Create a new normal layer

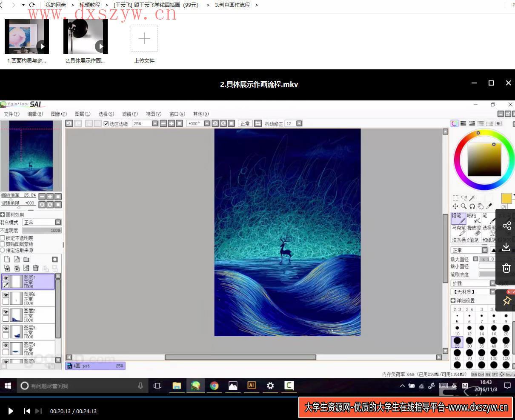[7, 259]
